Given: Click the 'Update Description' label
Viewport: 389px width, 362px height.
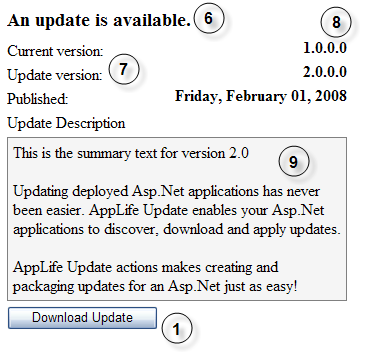Looking at the screenshot, I should 66,123.
